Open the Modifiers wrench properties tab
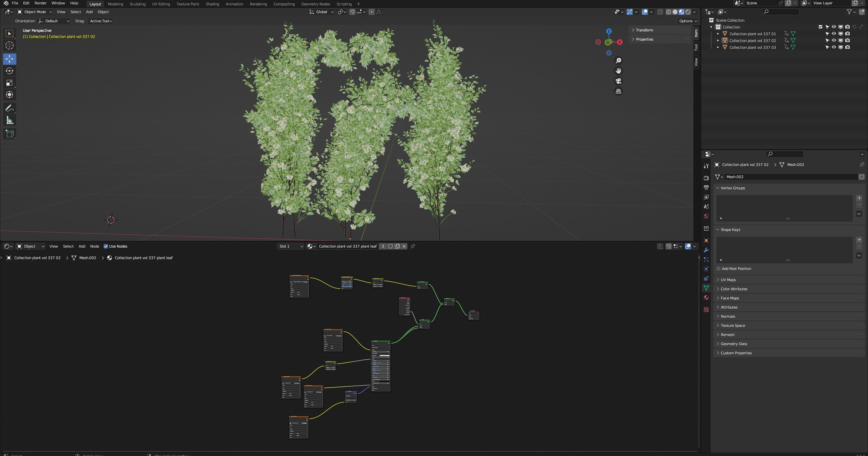 click(706, 250)
